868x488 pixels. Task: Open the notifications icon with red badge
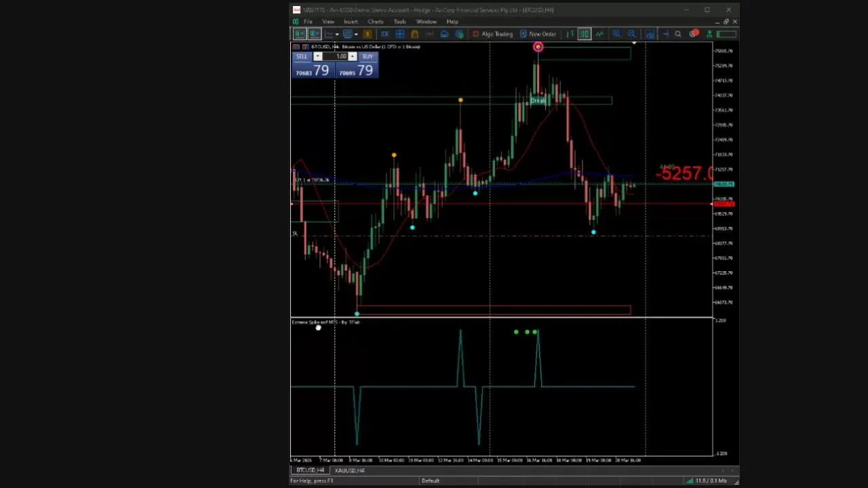point(694,34)
